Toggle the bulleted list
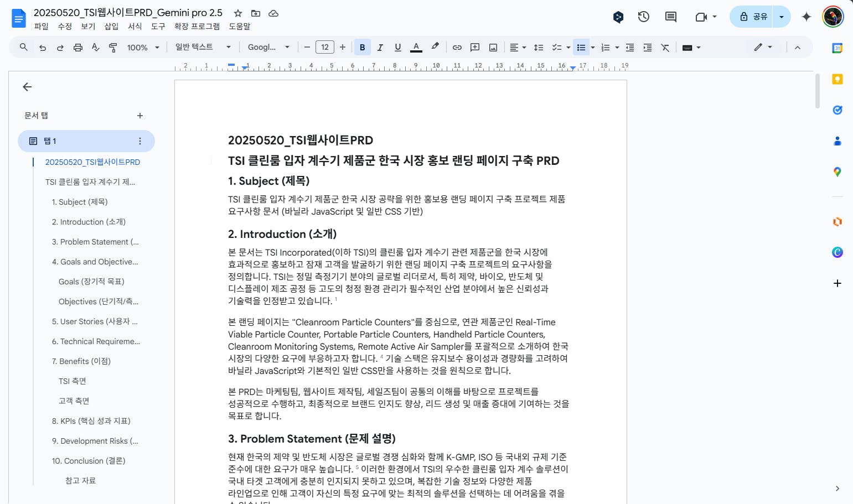Image resolution: width=853 pixels, height=504 pixels. 581,48
